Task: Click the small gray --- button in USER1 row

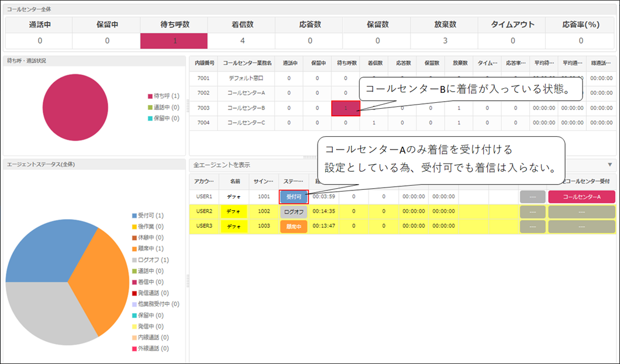Action: pos(533,197)
